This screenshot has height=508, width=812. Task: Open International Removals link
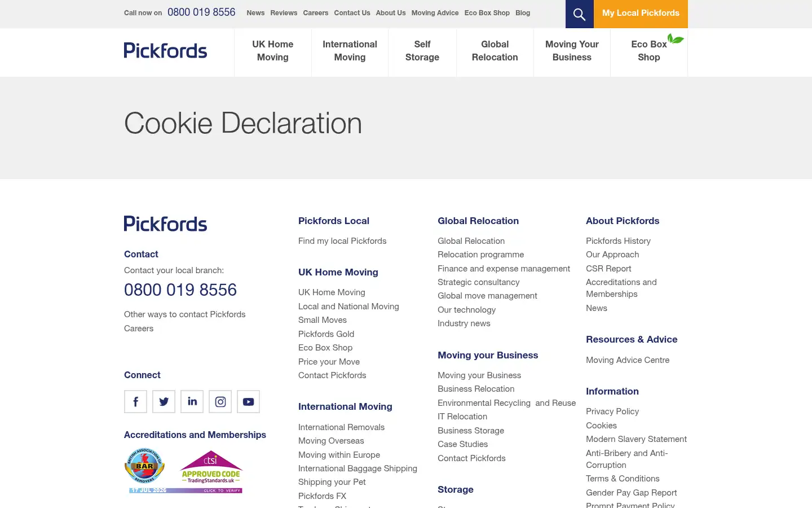(x=341, y=427)
